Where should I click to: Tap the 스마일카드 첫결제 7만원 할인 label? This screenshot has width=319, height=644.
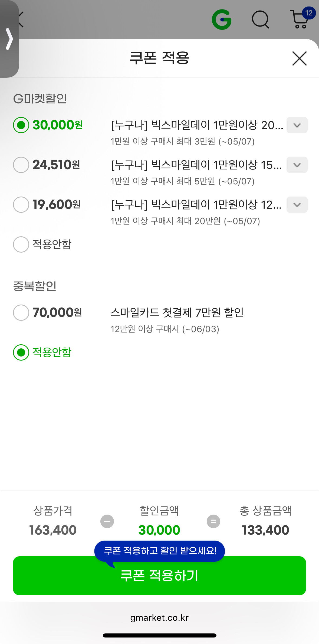177,313
